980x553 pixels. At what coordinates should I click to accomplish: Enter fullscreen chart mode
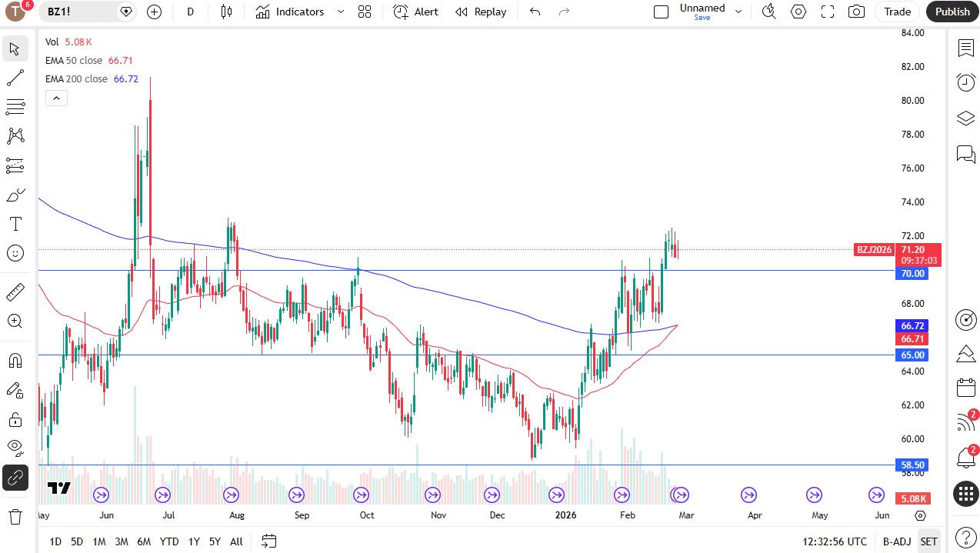828,12
